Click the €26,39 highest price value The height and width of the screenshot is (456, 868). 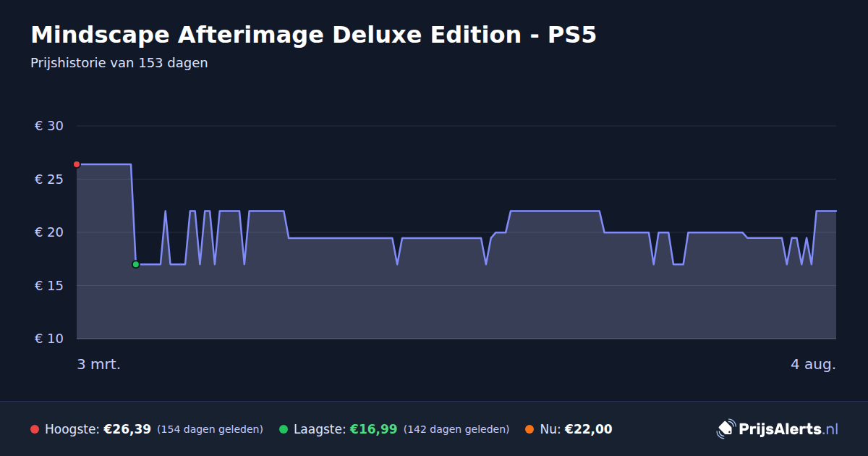click(x=127, y=429)
